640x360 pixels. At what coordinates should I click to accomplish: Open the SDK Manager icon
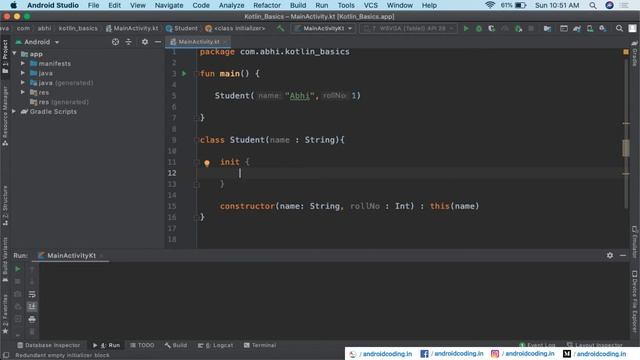tap(603, 28)
